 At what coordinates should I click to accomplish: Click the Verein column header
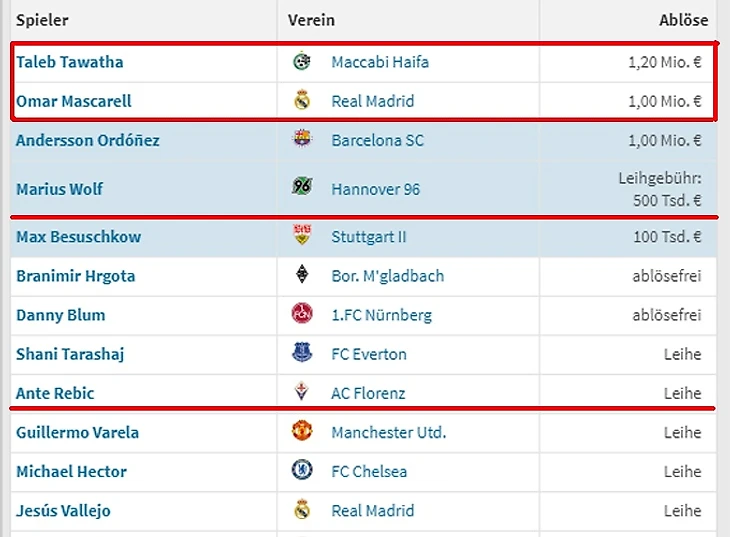point(311,20)
